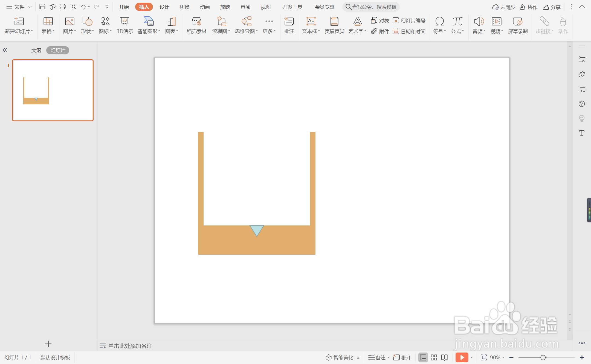Start slideshow with orange play button
Screen dimensions: 591x364
pyautogui.click(x=462, y=357)
